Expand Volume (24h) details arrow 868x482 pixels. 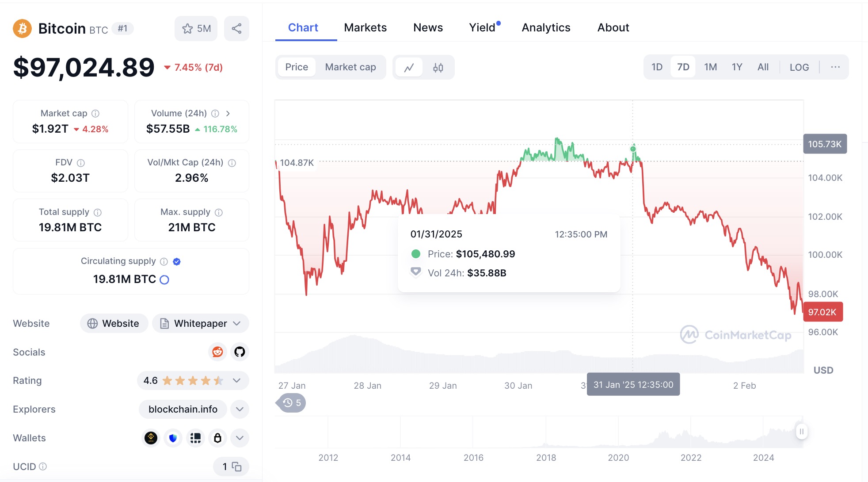pos(228,114)
